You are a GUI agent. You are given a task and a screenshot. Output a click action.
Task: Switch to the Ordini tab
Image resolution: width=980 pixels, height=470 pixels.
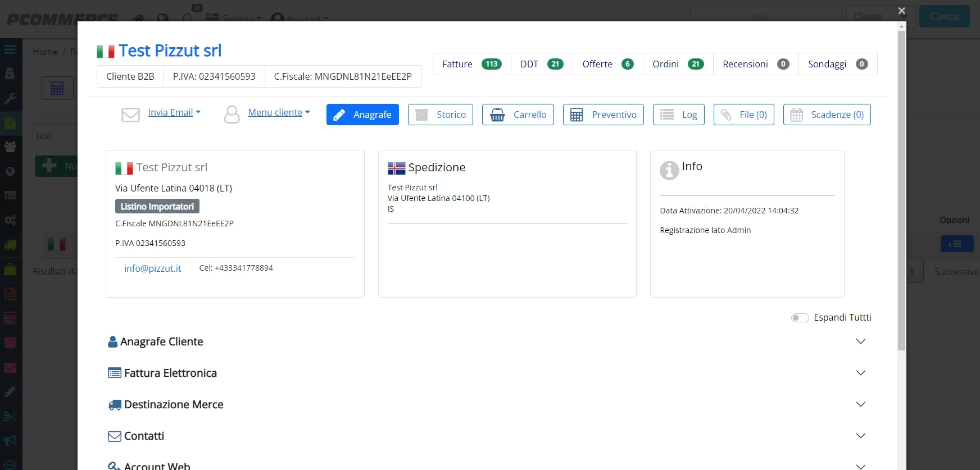tap(678, 64)
